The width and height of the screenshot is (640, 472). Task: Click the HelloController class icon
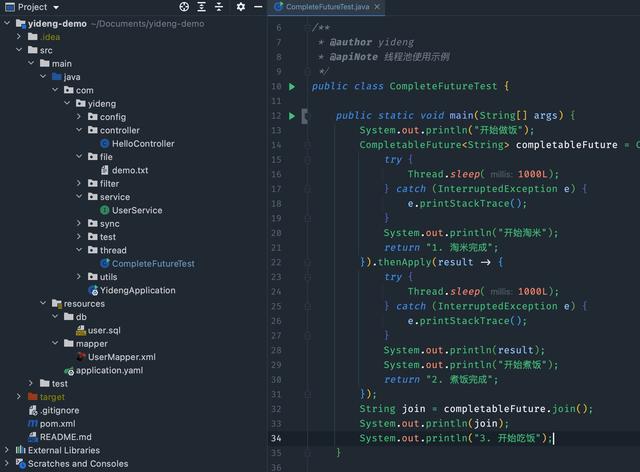[x=105, y=144]
